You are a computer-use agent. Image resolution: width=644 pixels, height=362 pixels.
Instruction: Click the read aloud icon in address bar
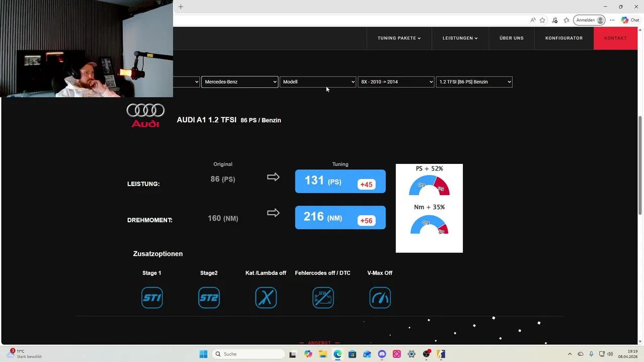tap(533, 20)
